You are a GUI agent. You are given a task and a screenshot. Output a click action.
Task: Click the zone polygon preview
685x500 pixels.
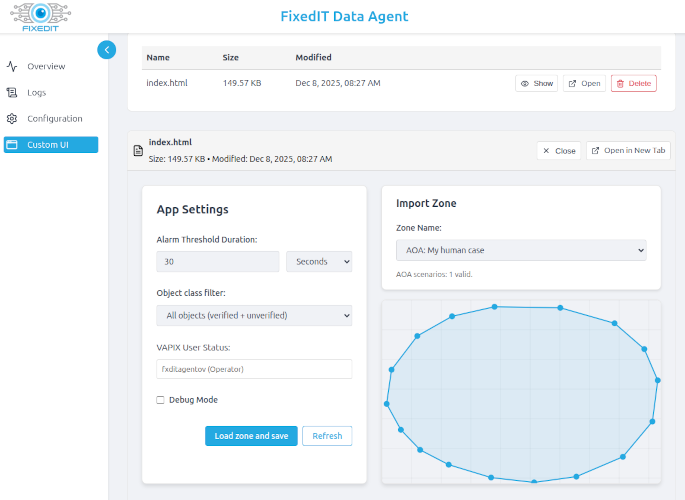click(521, 392)
